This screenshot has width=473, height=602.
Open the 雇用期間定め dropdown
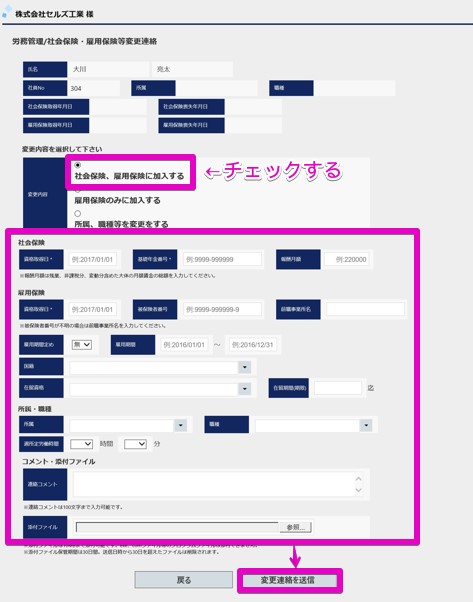click(82, 345)
